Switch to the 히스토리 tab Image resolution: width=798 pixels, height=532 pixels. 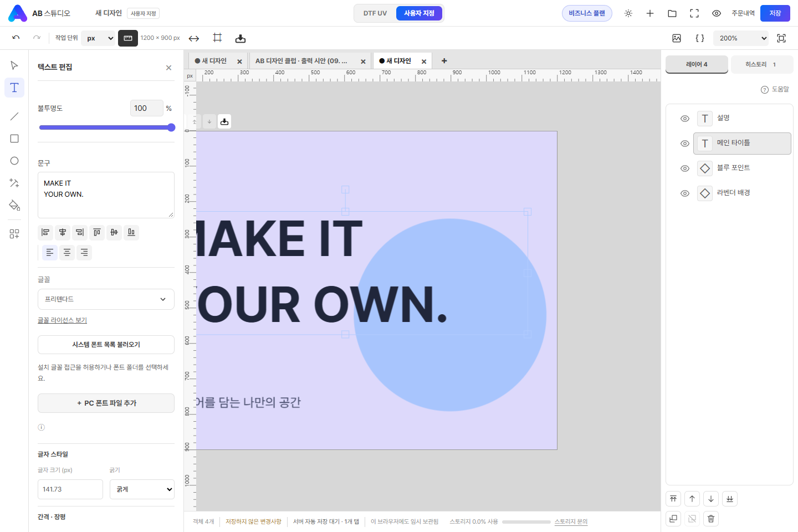760,64
